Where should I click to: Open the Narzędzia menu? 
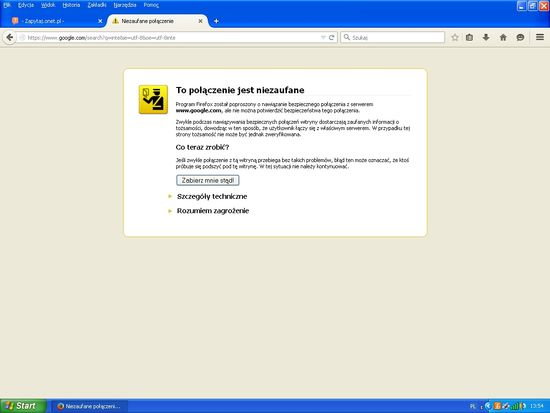tap(125, 5)
